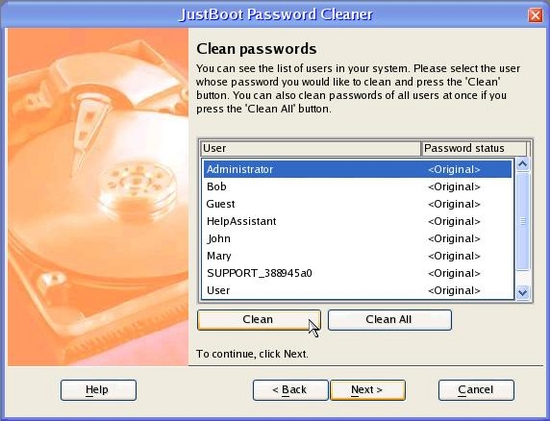Sort by the User column header
The image size is (550, 421).
311,148
